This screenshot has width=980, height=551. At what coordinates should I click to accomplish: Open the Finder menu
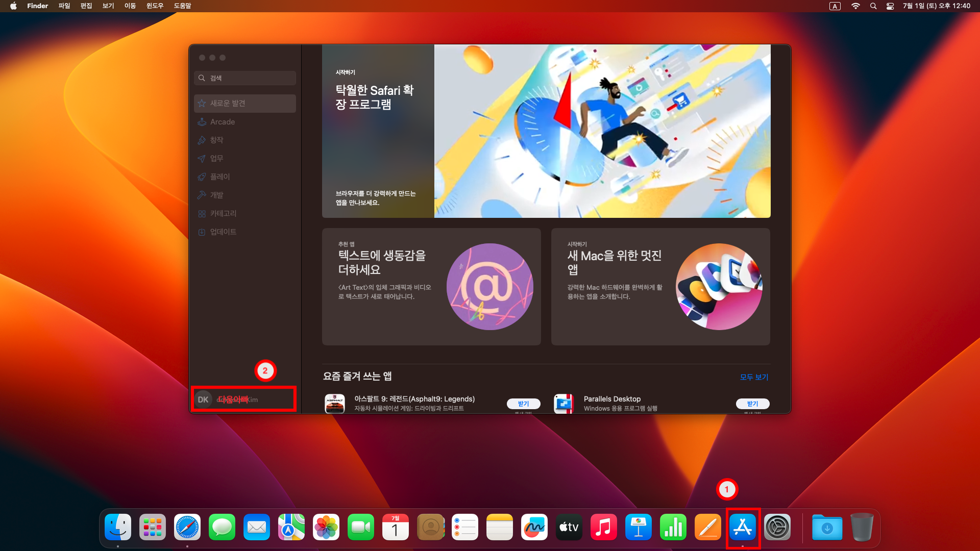point(38,6)
